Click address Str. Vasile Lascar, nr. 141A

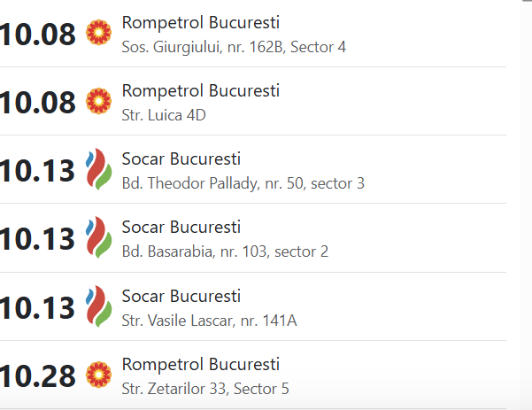click(209, 320)
